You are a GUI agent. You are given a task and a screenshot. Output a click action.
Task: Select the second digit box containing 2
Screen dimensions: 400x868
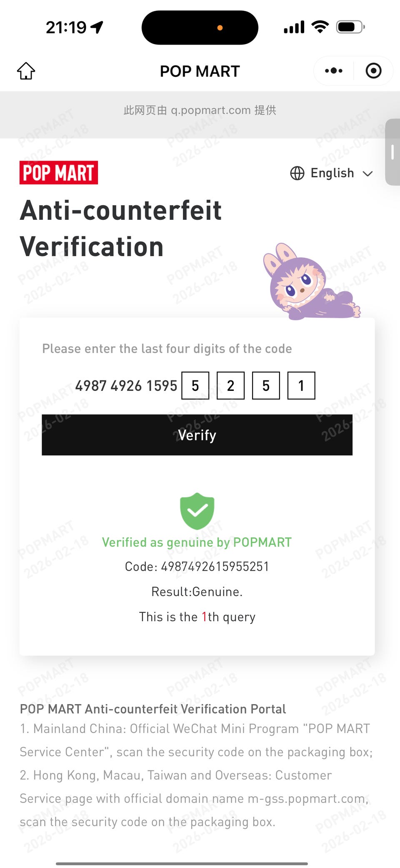pos(230,386)
